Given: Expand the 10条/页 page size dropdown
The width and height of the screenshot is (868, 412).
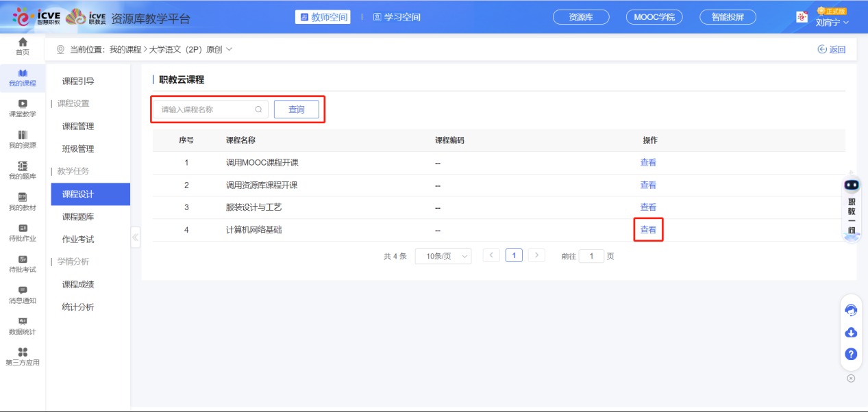Looking at the screenshot, I should 443,256.
